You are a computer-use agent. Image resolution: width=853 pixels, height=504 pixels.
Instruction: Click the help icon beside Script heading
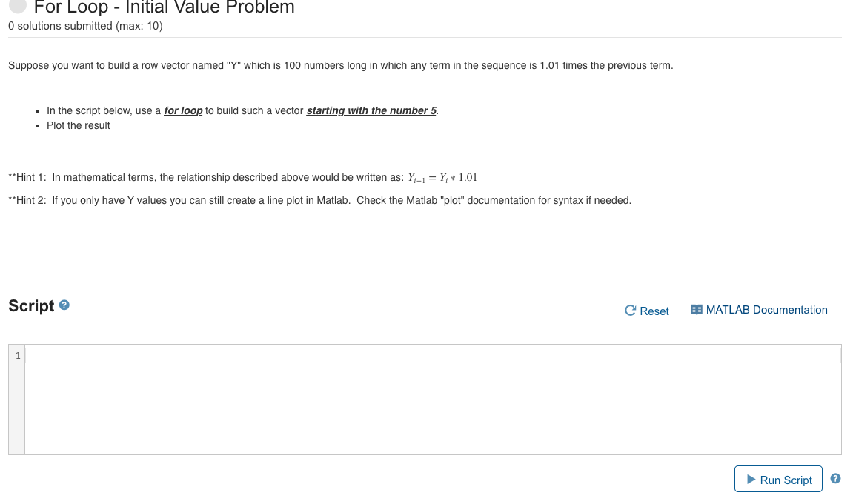[x=64, y=305]
